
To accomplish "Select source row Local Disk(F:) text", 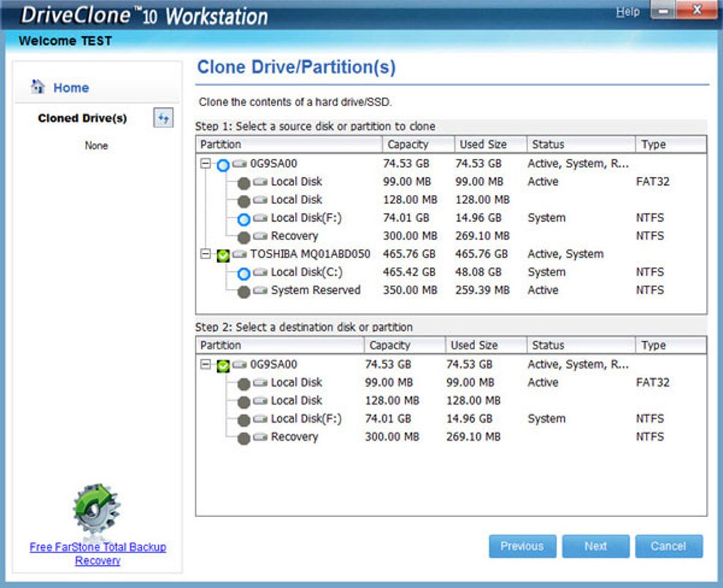I will 306,218.
